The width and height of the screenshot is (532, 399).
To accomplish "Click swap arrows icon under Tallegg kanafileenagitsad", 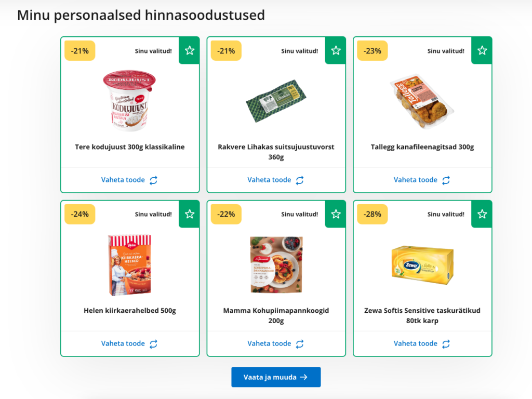I will [x=446, y=180].
